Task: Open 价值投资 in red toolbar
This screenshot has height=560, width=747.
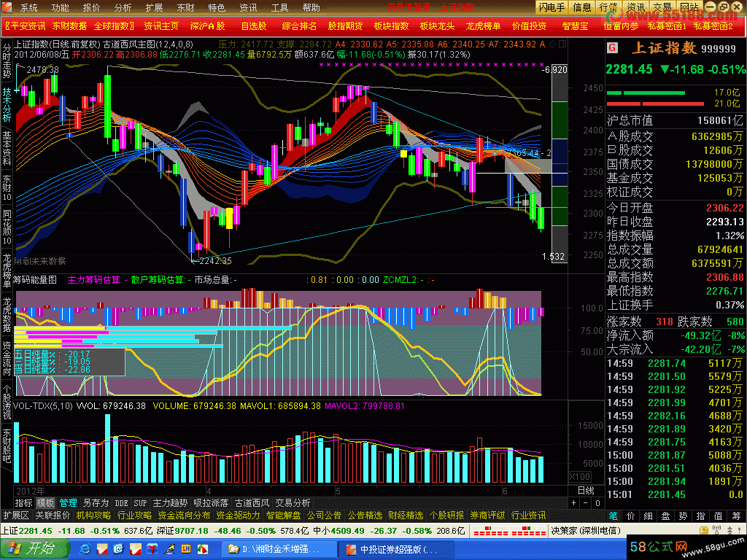Action: pos(530,26)
